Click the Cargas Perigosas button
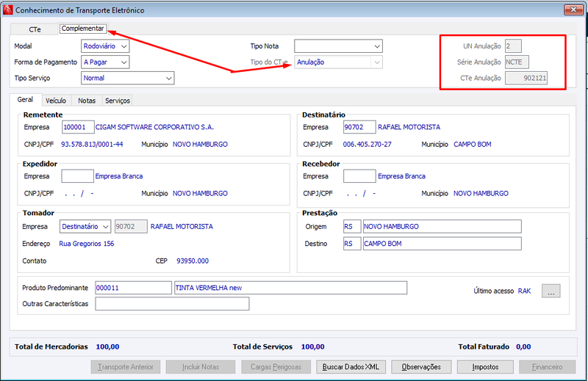This screenshot has height=381, width=588. tap(276, 367)
